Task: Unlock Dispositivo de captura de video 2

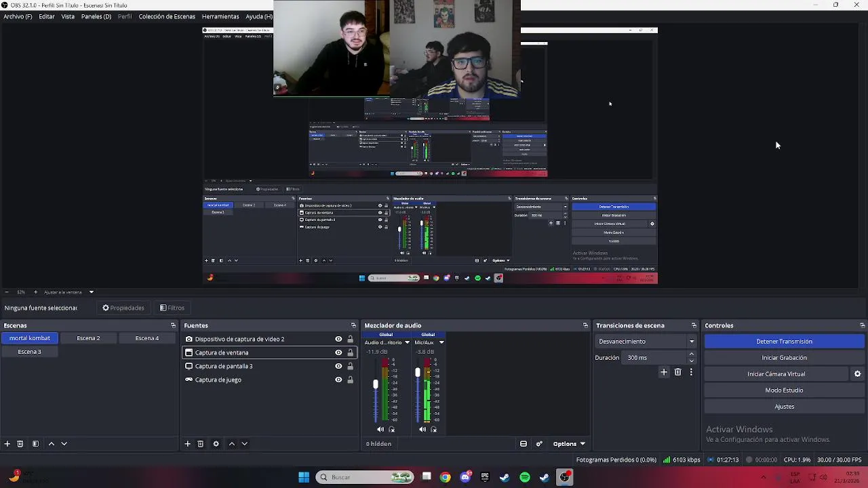Action: 350,339
